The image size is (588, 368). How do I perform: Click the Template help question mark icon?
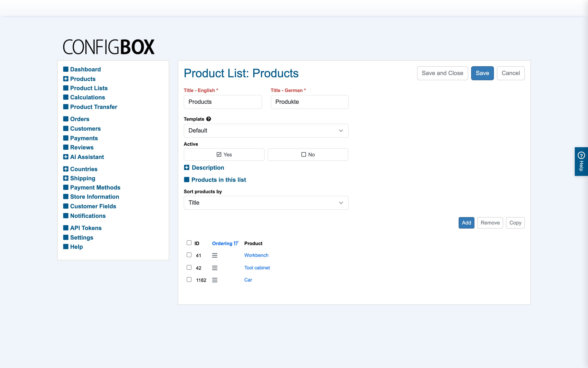coord(209,119)
